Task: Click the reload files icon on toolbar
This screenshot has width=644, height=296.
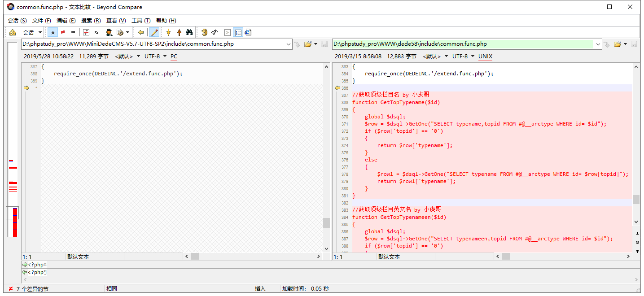Action: pyautogui.click(x=205, y=32)
